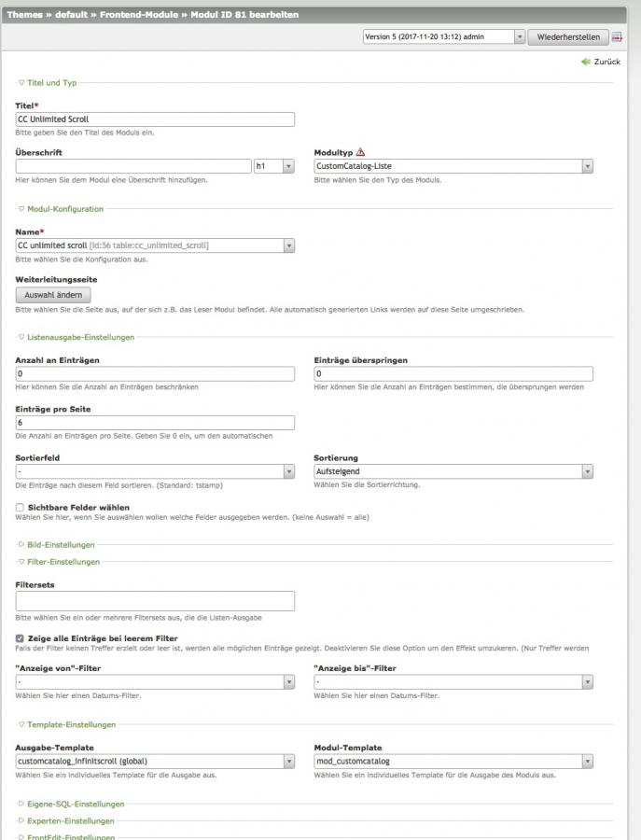The width and height of the screenshot is (641, 840).
Task: Open the h1 heading level dropdown
Action: click(x=273, y=166)
